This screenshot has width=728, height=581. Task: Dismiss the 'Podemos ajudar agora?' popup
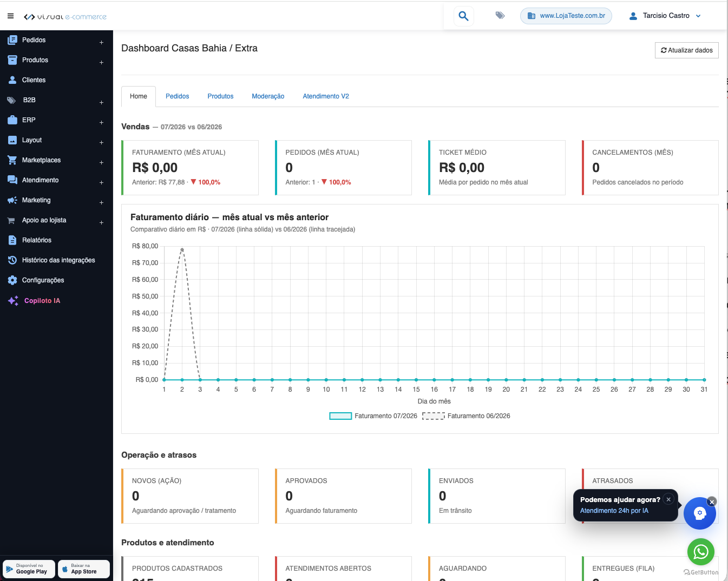tap(669, 499)
